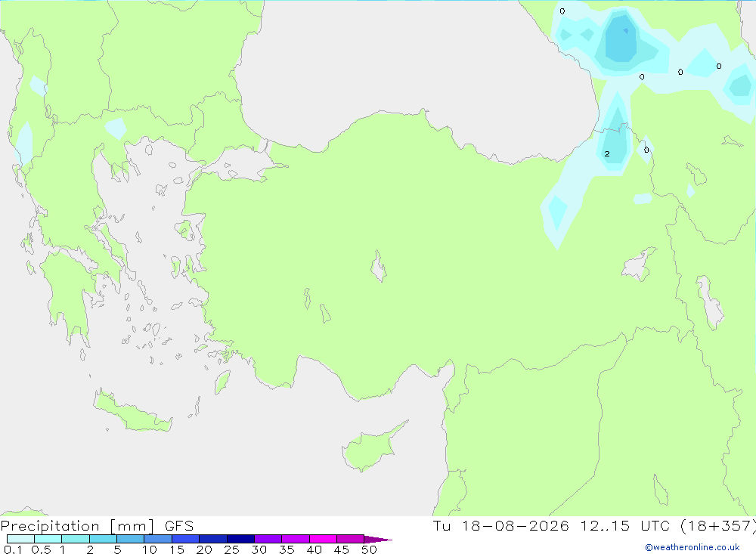This screenshot has width=756, height=554.
Task: Click the 15–20 mm legend color swatch
Action: (186, 539)
